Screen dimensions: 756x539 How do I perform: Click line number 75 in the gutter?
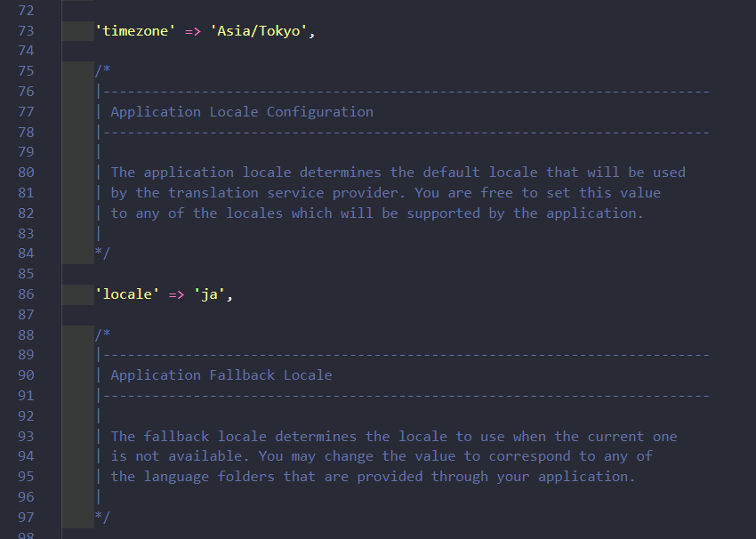pos(26,71)
